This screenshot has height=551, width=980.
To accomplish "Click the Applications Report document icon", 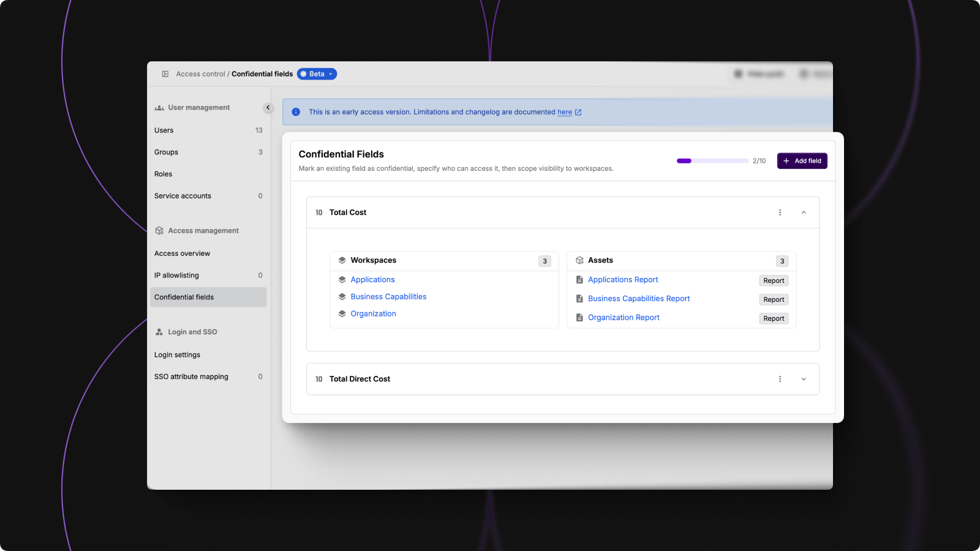I will point(579,280).
